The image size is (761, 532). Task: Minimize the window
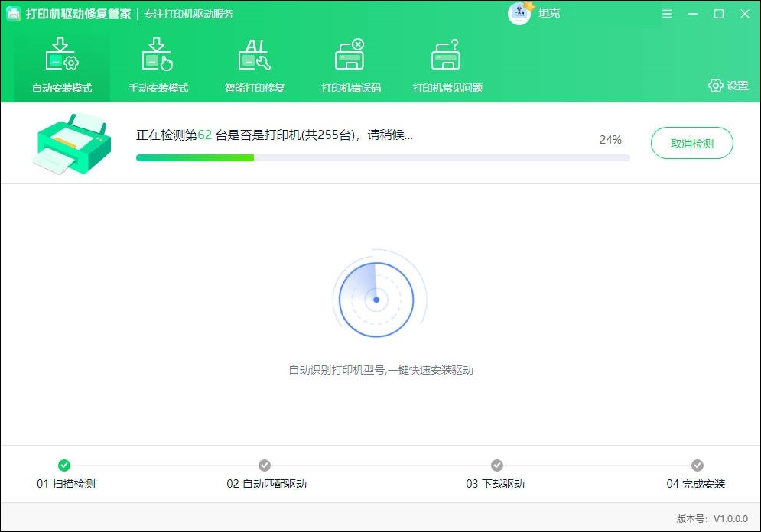click(693, 14)
